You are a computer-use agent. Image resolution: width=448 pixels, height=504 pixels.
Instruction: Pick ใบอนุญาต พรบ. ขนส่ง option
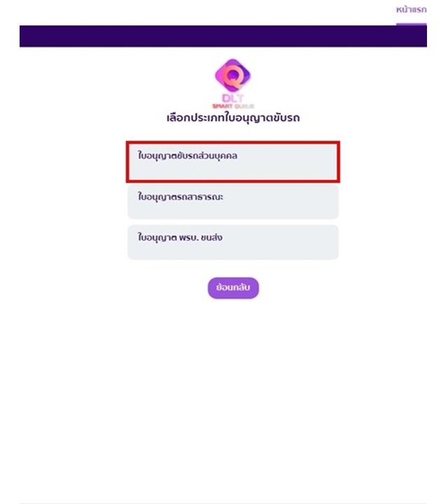coord(233,242)
